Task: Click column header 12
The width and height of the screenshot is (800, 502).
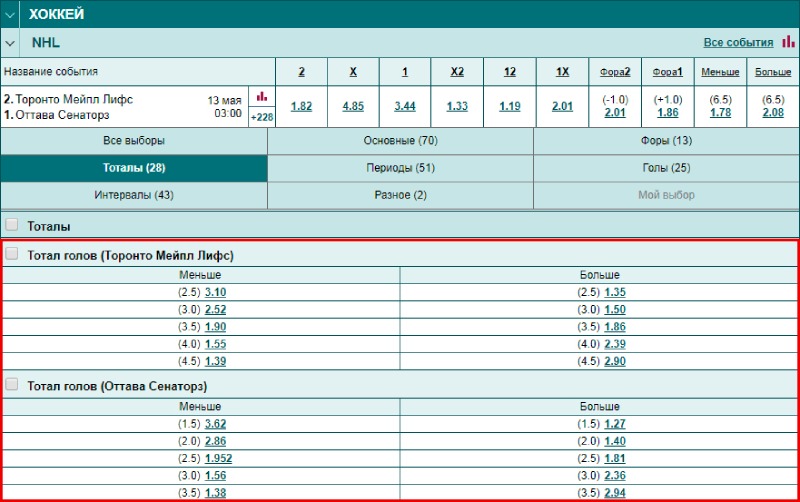Action: pyautogui.click(x=510, y=72)
